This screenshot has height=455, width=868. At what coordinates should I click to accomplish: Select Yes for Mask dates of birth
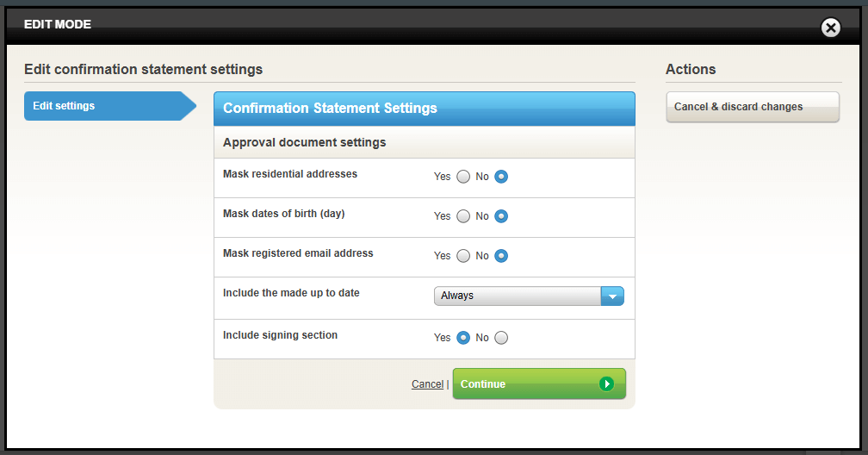coord(463,216)
